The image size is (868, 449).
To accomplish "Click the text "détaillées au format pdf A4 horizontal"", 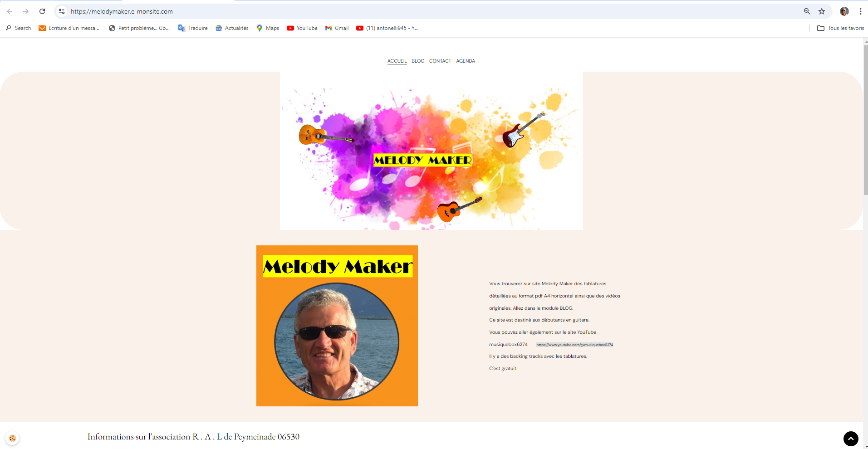I will pos(531,296).
